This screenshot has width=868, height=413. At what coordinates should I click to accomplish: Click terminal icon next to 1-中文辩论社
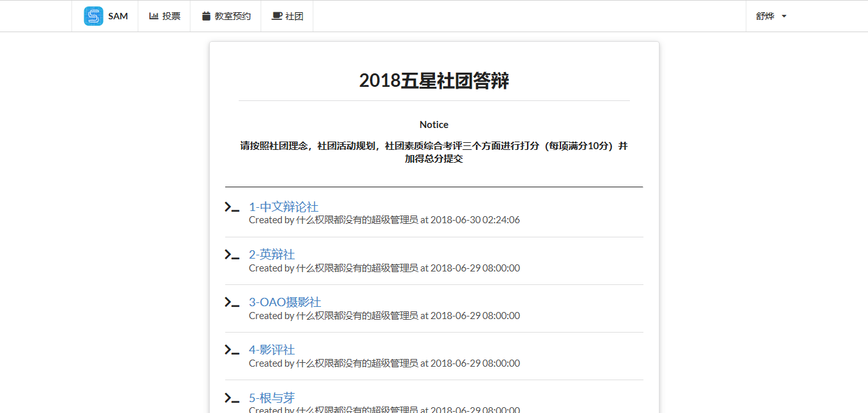[232, 207]
